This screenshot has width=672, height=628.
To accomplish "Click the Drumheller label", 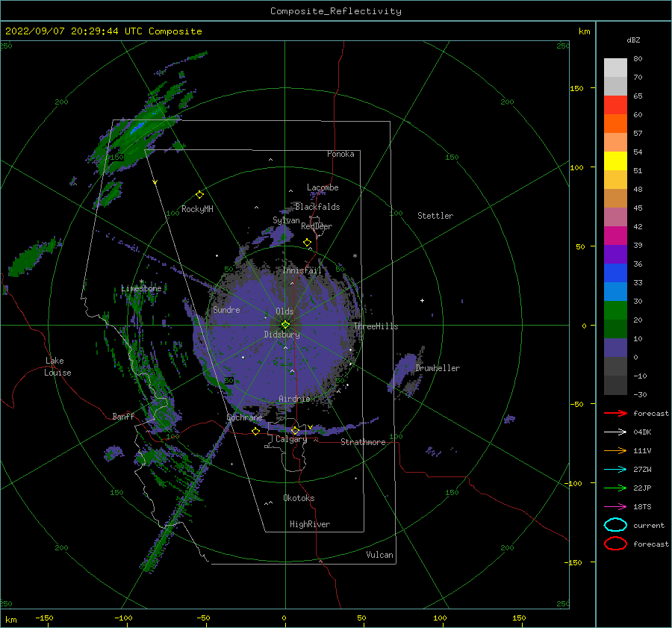I will pos(438,368).
